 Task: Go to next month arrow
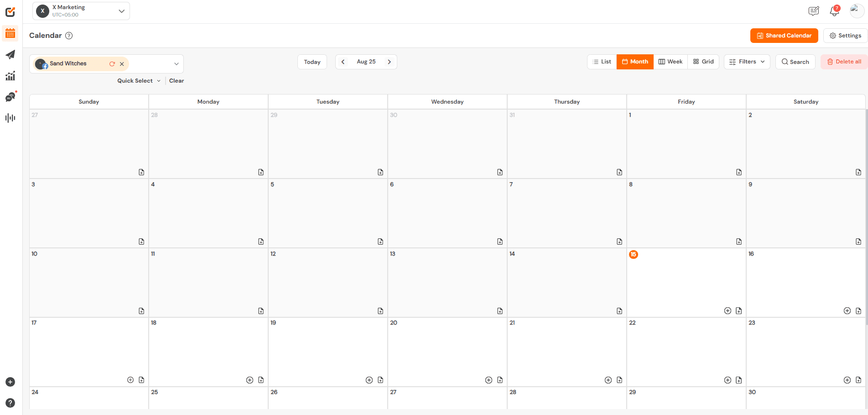point(389,62)
